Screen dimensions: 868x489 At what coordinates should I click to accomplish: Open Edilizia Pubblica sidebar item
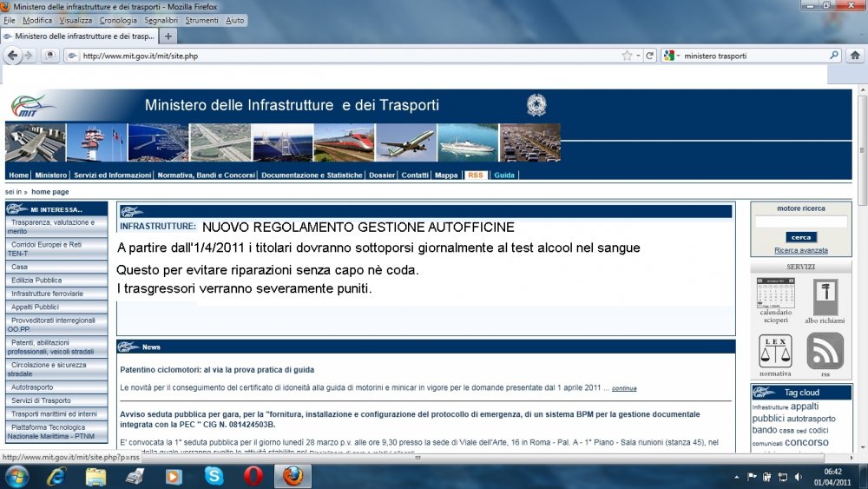56,281
